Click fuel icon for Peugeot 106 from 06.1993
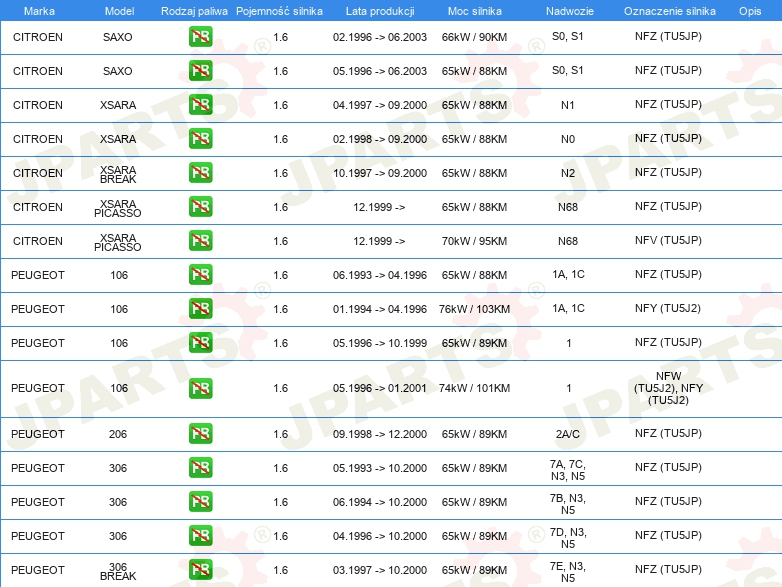782x587 pixels. [200, 275]
